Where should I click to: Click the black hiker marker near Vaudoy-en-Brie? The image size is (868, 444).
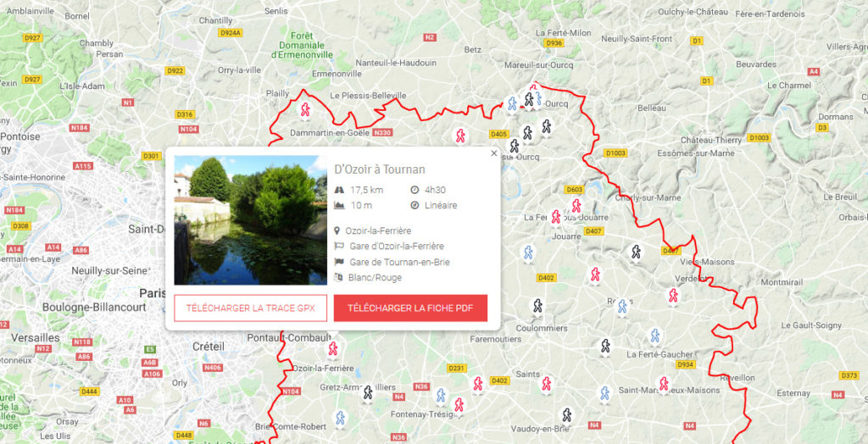click(566, 414)
